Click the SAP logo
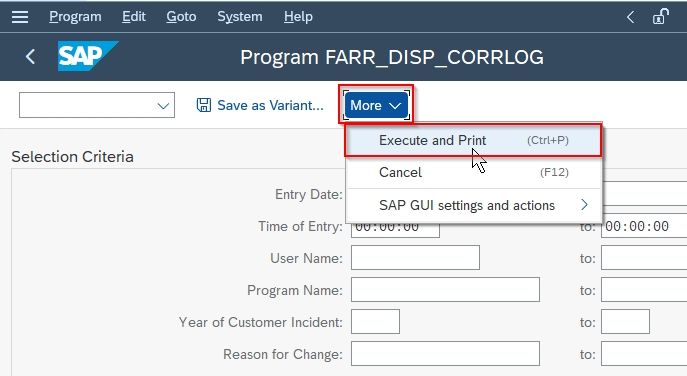Viewport: 687px width, 376px height. pos(88,56)
